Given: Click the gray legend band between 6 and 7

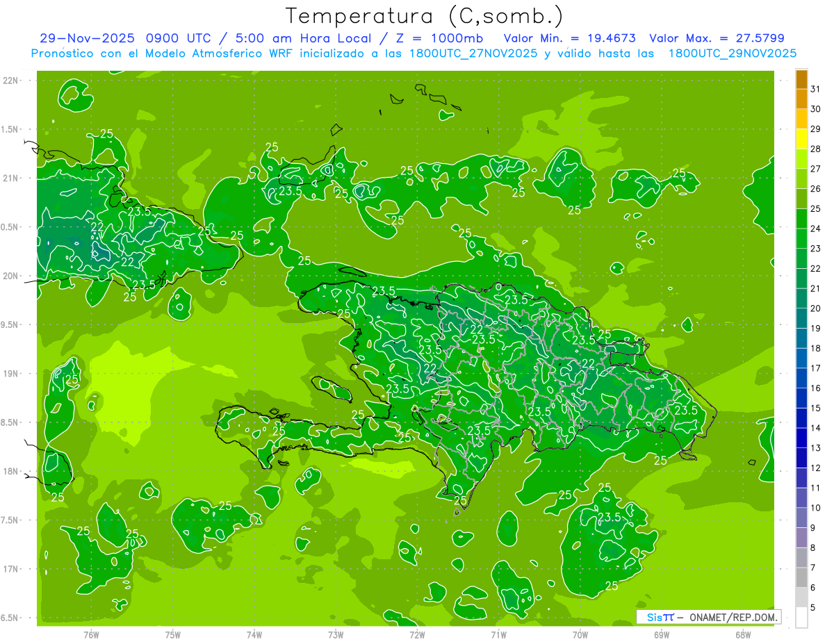Looking at the screenshot, I should [801, 577].
